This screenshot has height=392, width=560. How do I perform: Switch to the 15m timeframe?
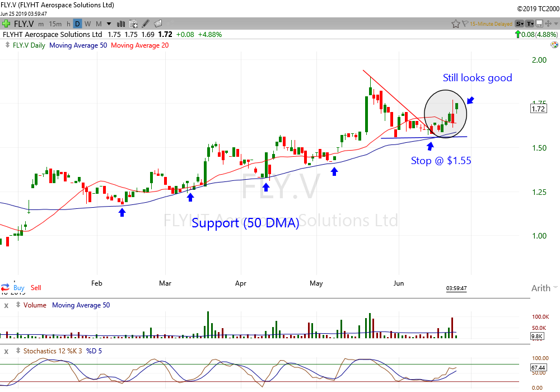pyautogui.click(x=55, y=24)
